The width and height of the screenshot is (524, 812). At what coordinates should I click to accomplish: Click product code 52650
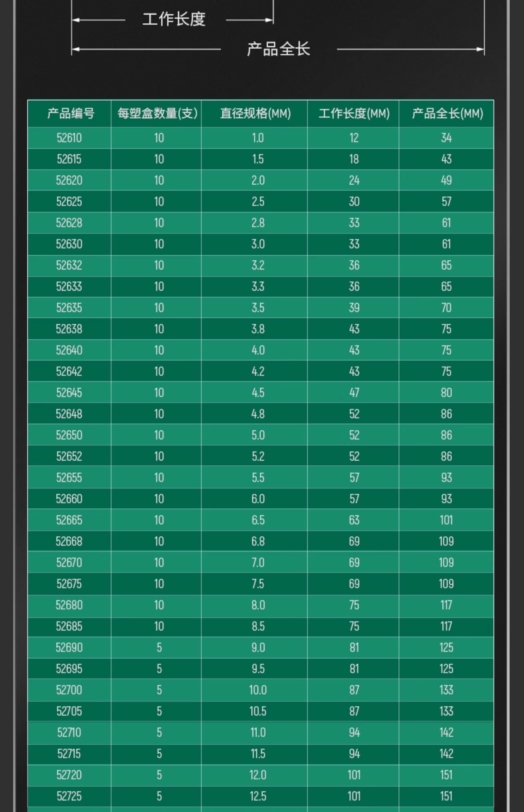pyautogui.click(x=69, y=435)
